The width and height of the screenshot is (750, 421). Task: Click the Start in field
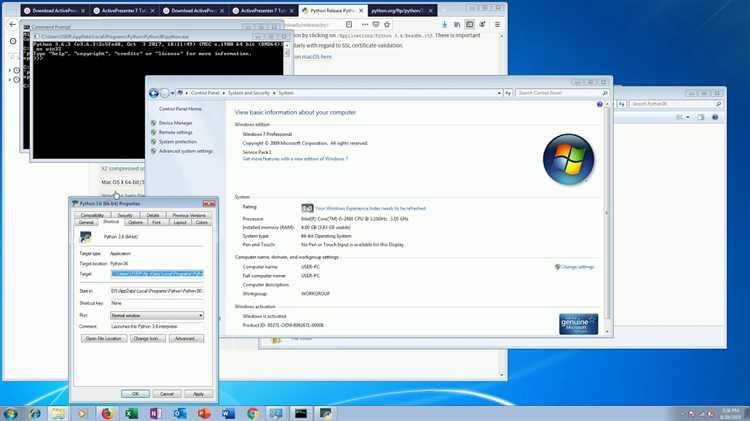tap(157, 291)
